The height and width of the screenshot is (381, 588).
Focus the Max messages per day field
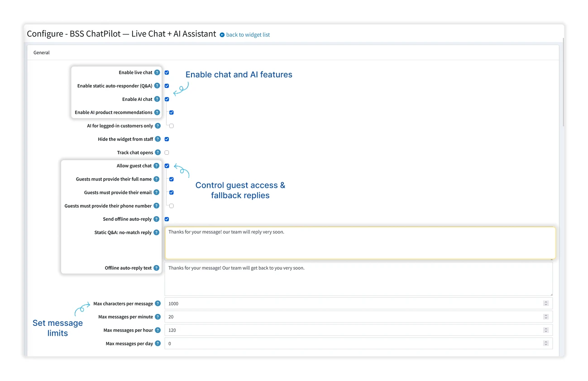(359, 343)
